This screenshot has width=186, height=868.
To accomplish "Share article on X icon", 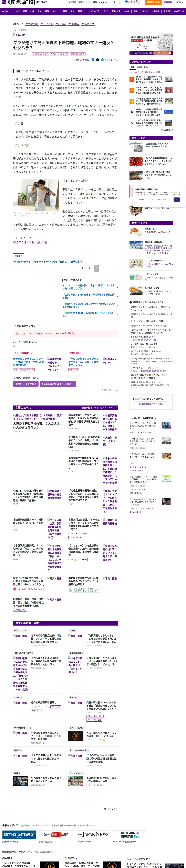I will (97, 60).
